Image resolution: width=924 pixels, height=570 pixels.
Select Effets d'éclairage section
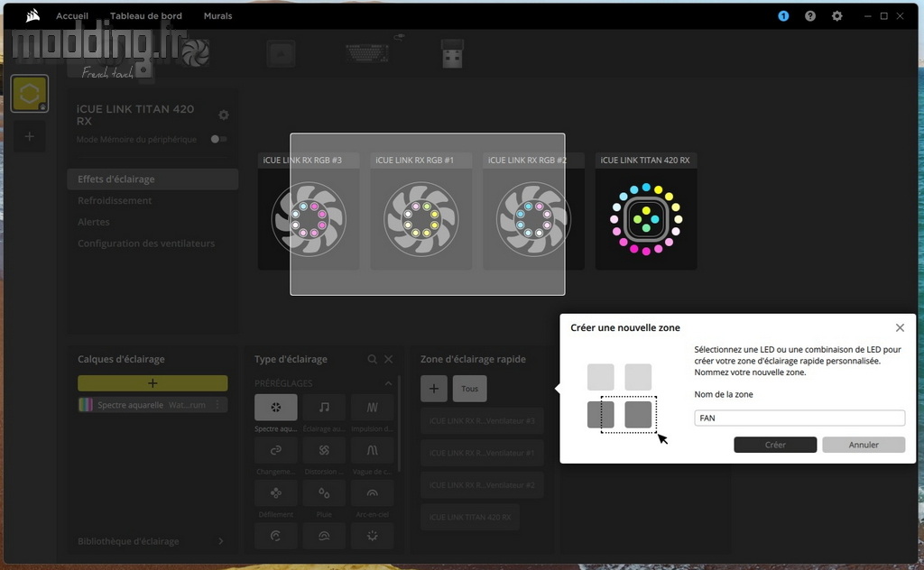pos(152,179)
